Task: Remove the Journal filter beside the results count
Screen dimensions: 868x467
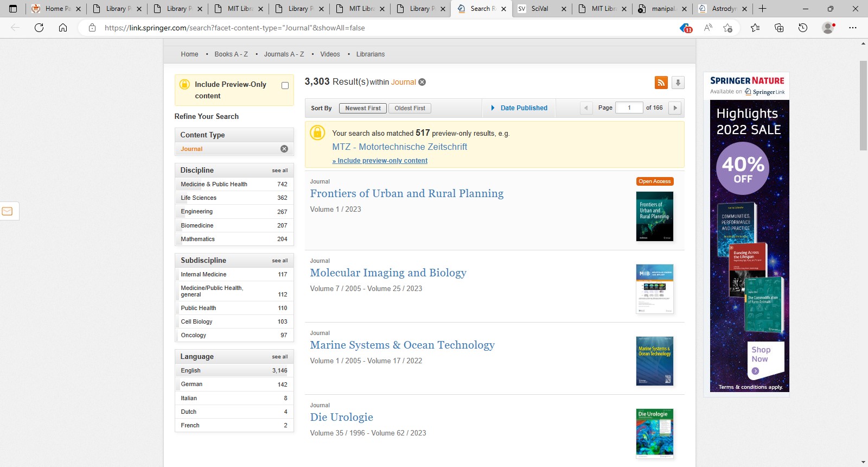Action: click(x=422, y=82)
